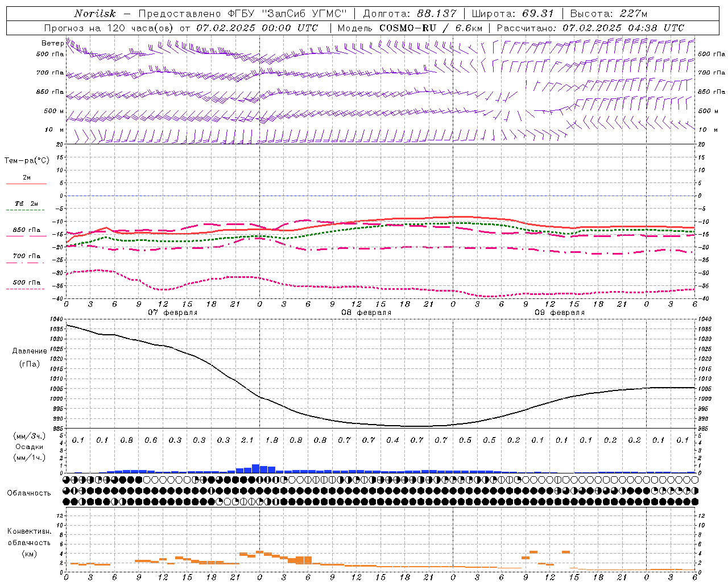Screen dimensions: 728x582
Task: Select the 'Предоставлено ФГБУ "ЗапСиб УГМС"' provider text
Action: [242, 14]
